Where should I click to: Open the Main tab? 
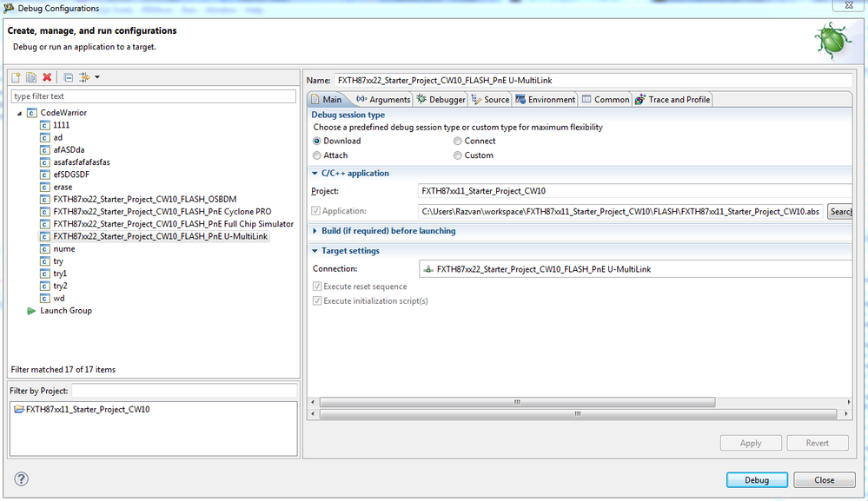pos(326,100)
